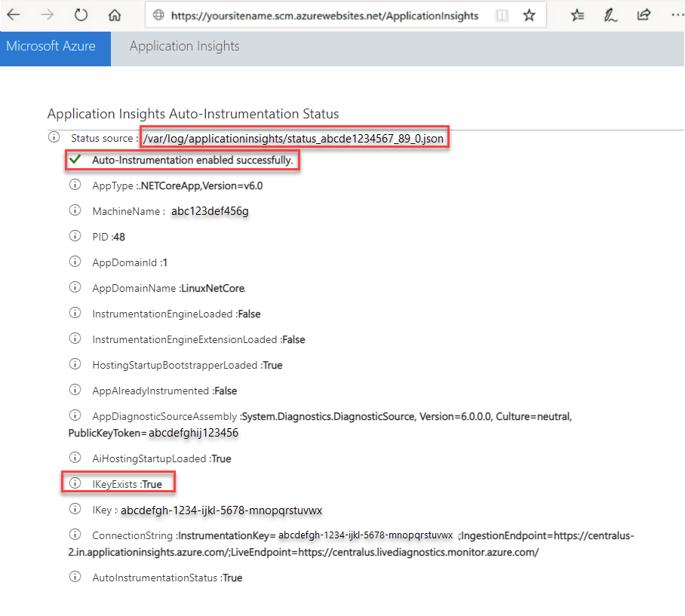This screenshot has height=616, width=685.
Task: Click the info icon beside Status source
Action: pos(54,137)
